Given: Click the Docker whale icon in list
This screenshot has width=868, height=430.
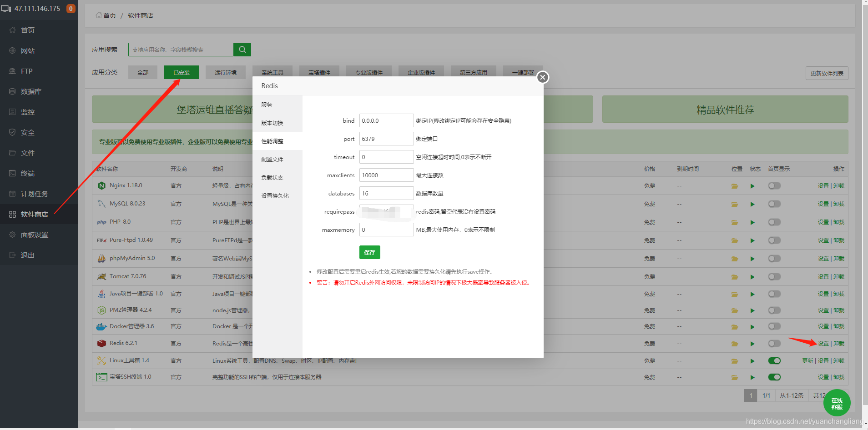Looking at the screenshot, I should tap(101, 326).
